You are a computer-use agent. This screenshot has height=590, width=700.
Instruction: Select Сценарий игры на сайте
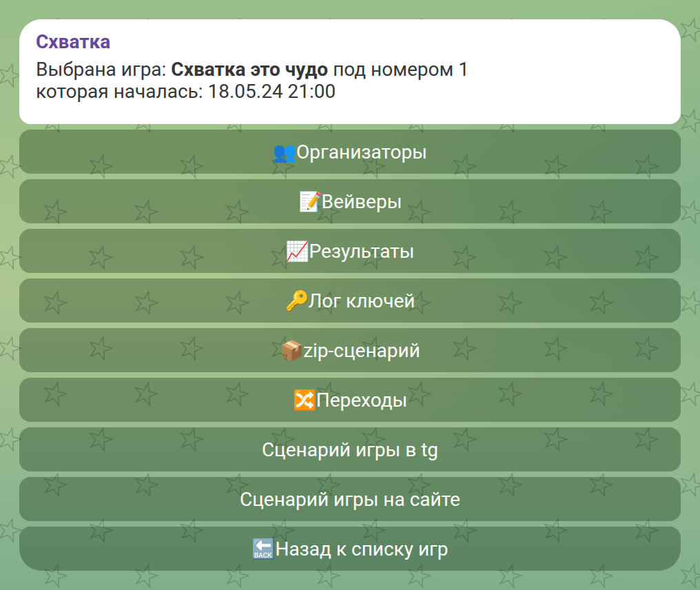(x=349, y=499)
